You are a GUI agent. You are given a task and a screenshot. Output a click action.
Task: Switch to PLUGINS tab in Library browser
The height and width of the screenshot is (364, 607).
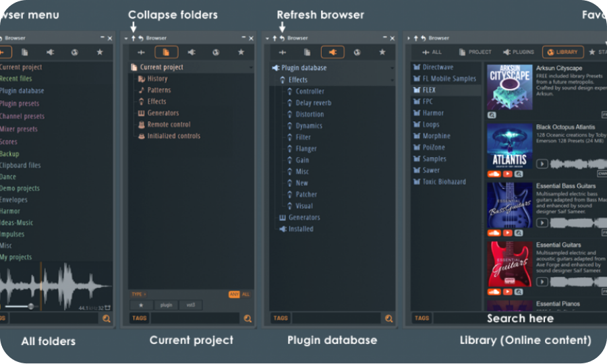click(x=519, y=52)
